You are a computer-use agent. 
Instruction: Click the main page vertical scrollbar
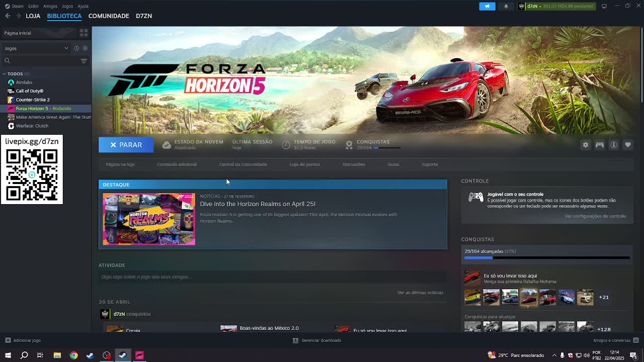coord(641,65)
